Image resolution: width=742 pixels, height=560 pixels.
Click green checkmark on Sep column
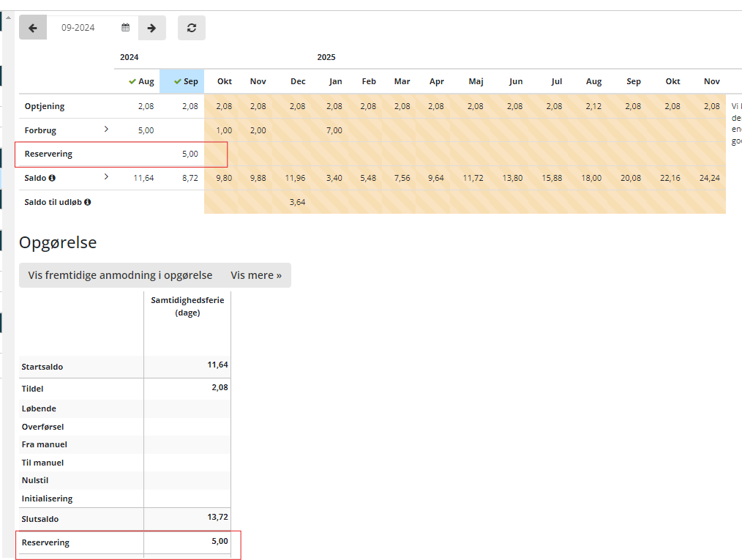178,82
